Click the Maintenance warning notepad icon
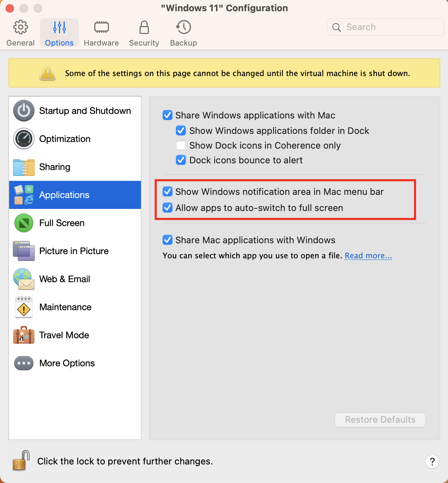The image size is (448, 483). tap(24, 307)
